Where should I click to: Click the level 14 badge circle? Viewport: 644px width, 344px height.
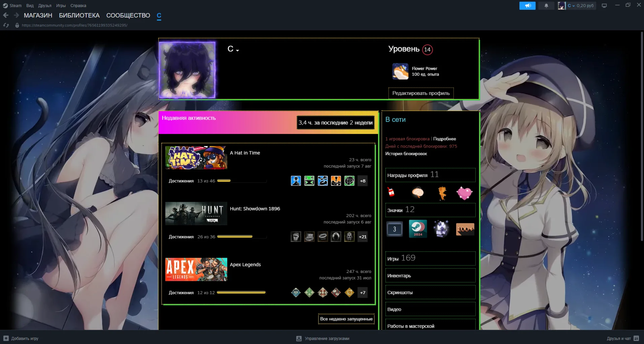[x=427, y=49]
